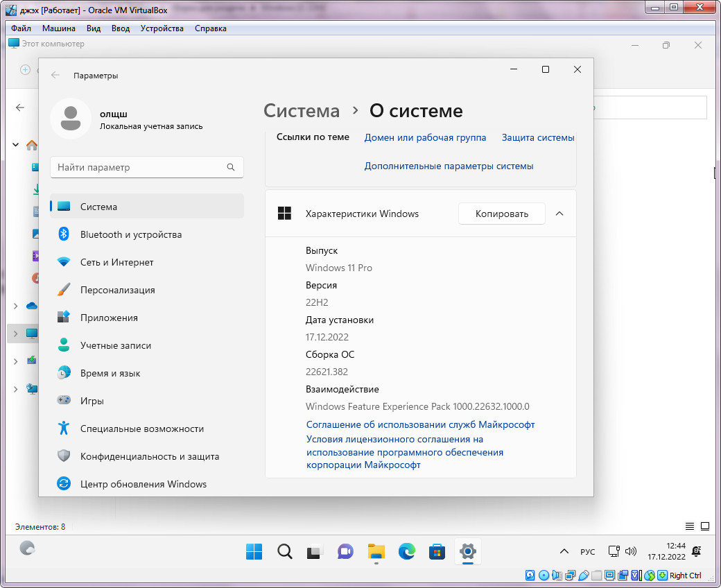The width and height of the screenshot is (721, 588).
Task: Open the Домен или рабочая группа link
Action: click(425, 137)
